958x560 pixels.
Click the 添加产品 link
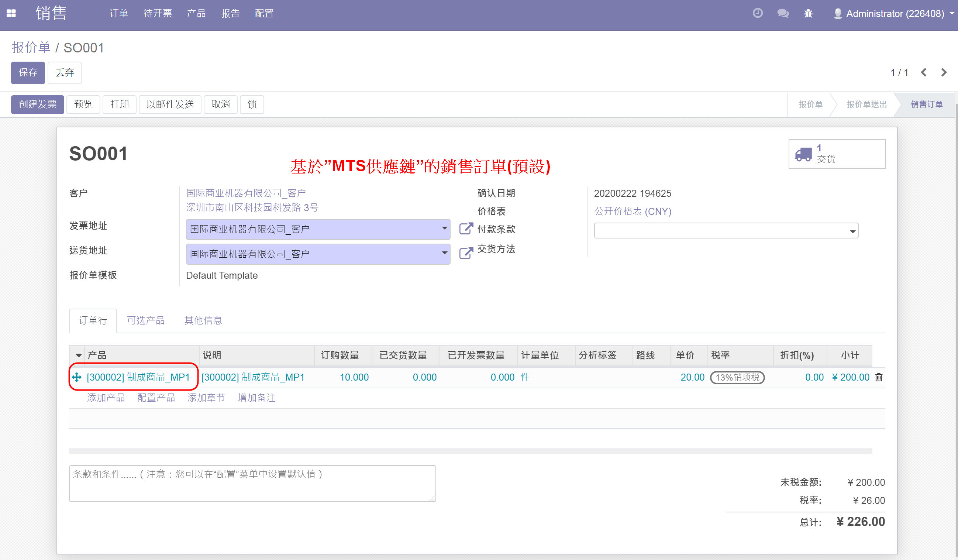pyautogui.click(x=106, y=398)
